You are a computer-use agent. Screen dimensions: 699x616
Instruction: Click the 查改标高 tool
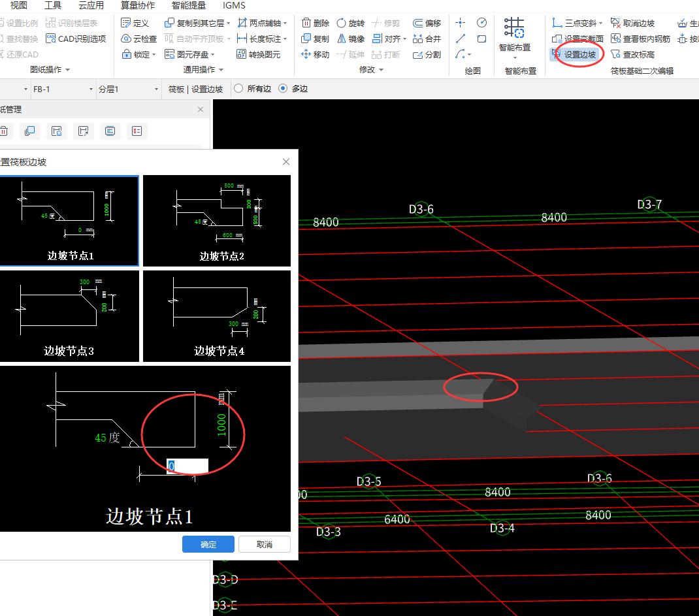[x=632, y=54]
